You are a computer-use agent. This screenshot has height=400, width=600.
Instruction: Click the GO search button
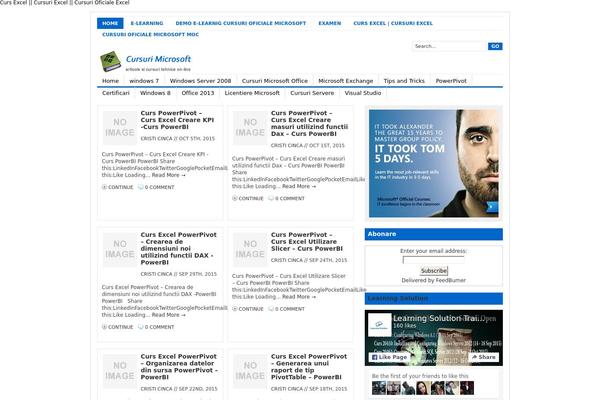tap(495, 46)
